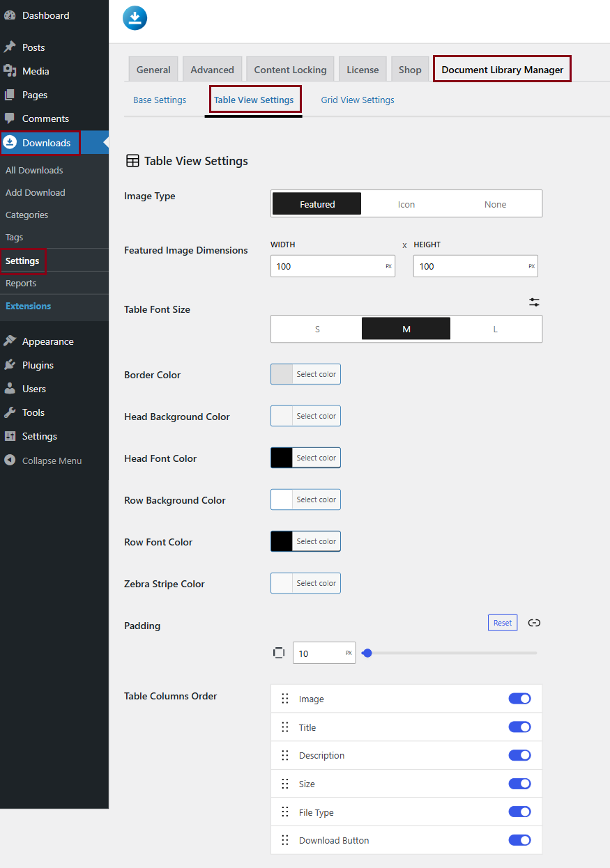The image size is (610, 868).
Task: Click the Comments speech bubble icon
Action: [10, 118]
